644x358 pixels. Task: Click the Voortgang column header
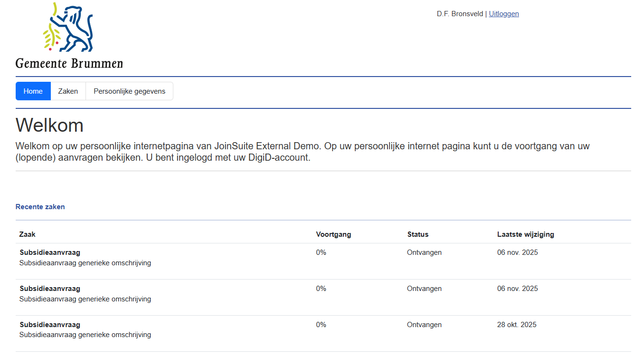pyautogui.click(x=333, y=234)
